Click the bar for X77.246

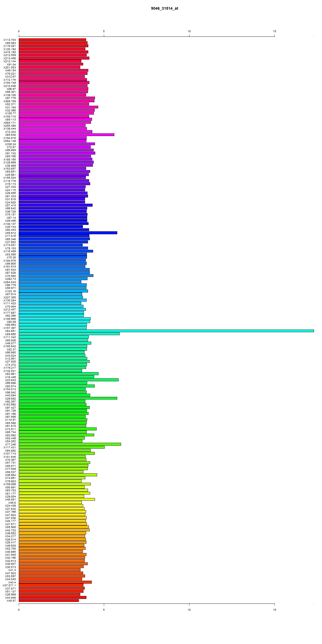coord(70,444)
